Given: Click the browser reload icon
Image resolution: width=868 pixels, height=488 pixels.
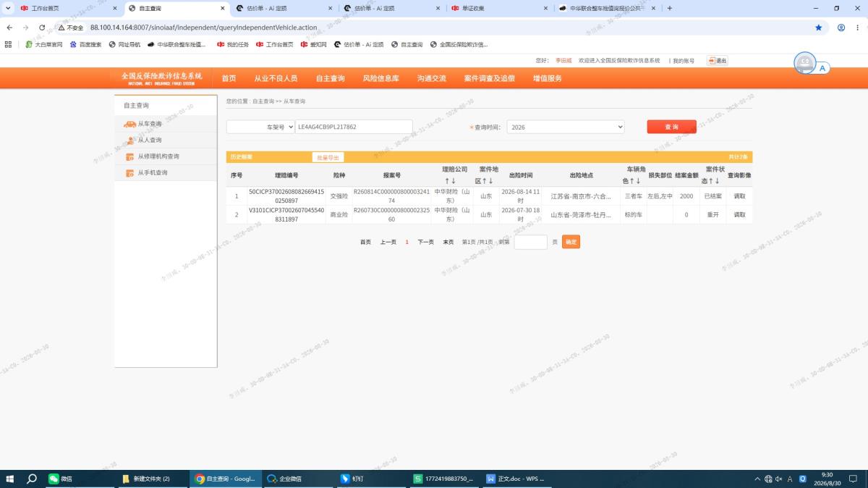Looking at the screenshot, I should click(43, 28).
